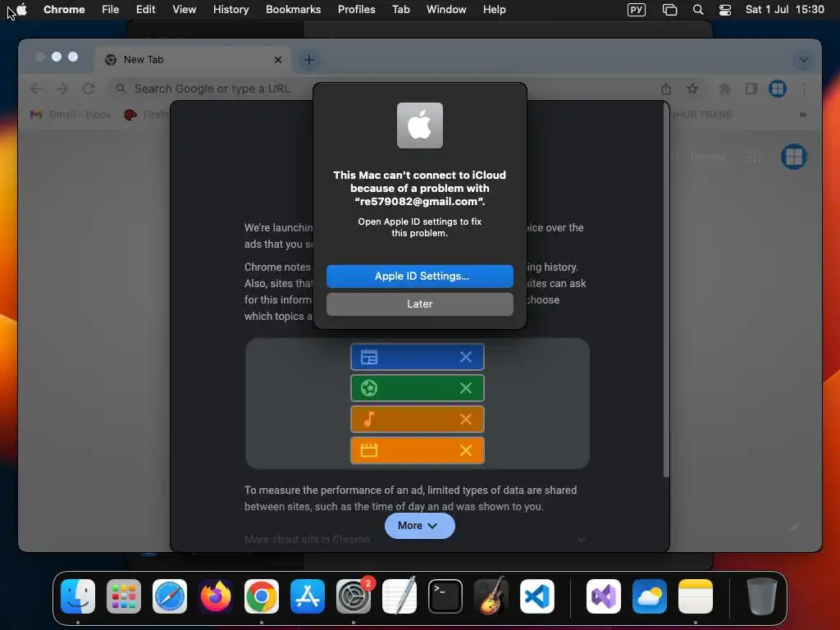The width and height of the screenshot is (840, 630).
Task: Click the Chrome back arrow
Action: pos(36,89)
